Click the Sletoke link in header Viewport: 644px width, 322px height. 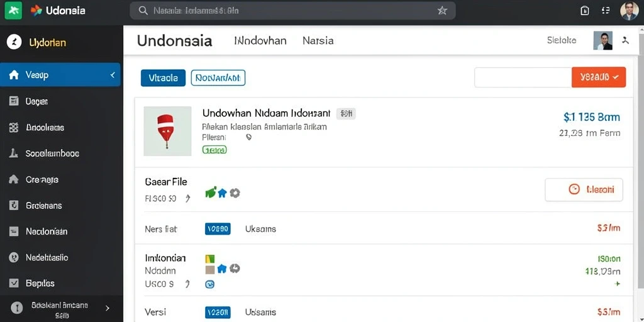(562, 40)
